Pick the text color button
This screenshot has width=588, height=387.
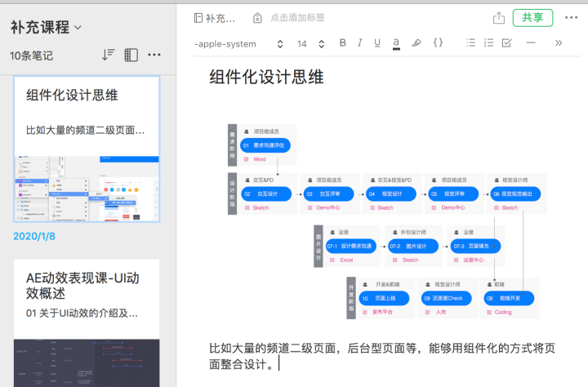click(396, 43)
